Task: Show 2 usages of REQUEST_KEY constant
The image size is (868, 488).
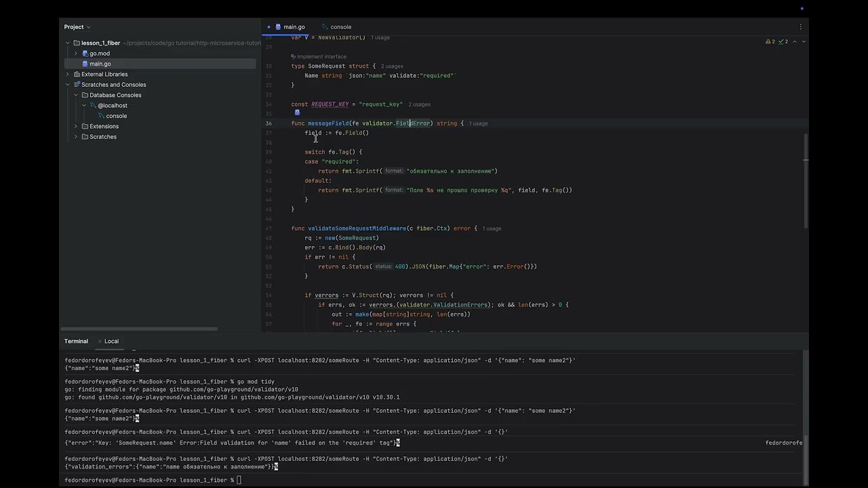Action: point(419,104)
